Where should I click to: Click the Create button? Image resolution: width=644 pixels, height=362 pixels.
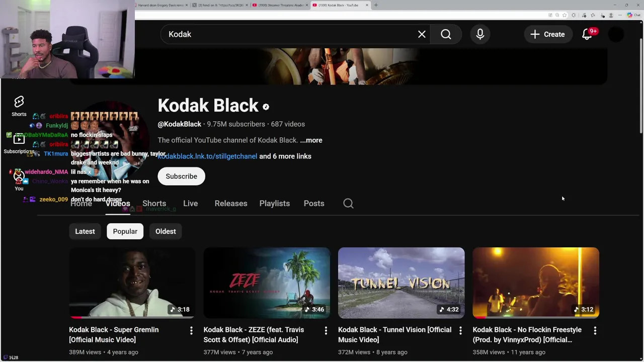548,34
